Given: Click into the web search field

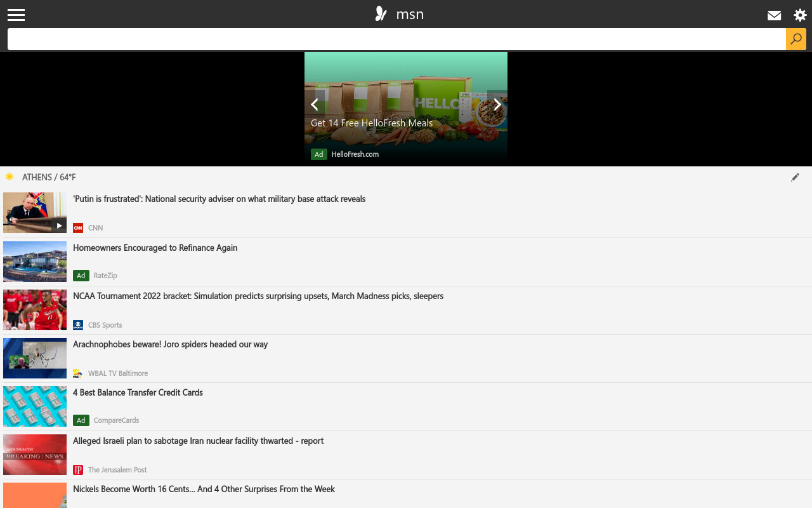Looking at the screenshot, I should click(396, 39).
